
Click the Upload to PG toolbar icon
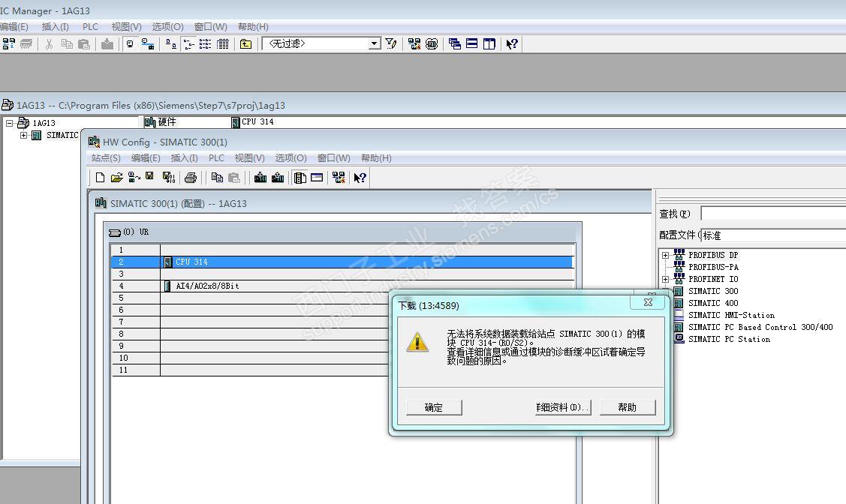pyautogui.click(x=278, y=178)
